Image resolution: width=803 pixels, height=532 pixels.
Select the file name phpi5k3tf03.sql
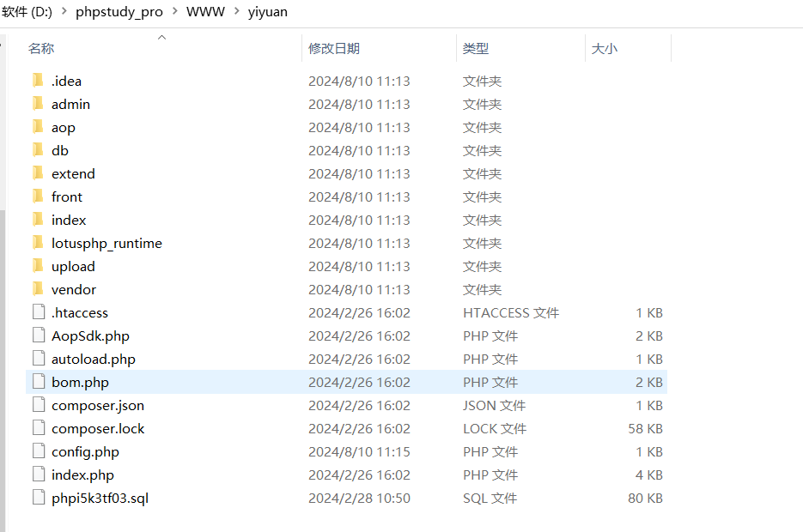point(100,499)
